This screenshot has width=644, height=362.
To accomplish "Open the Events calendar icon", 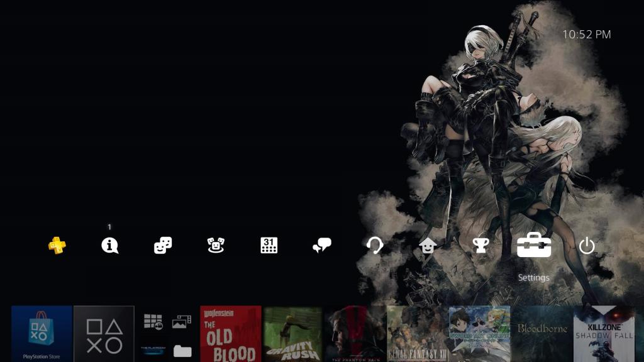I will point(269,246).
